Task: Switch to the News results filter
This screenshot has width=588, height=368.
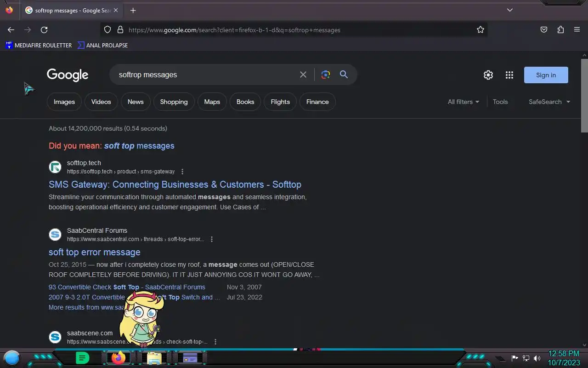Action: 136,102
